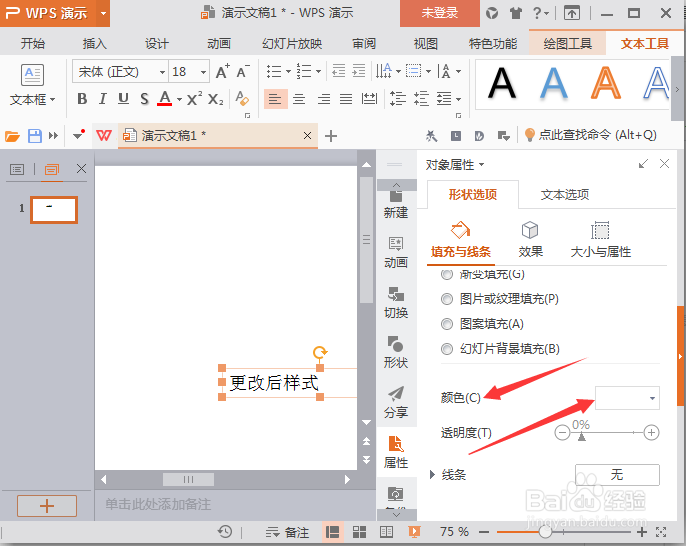The width and height of the screenshot is (686, 546).
Task: Open the 幻灯片放映 ribbon tab
Action: click(292, 44)
